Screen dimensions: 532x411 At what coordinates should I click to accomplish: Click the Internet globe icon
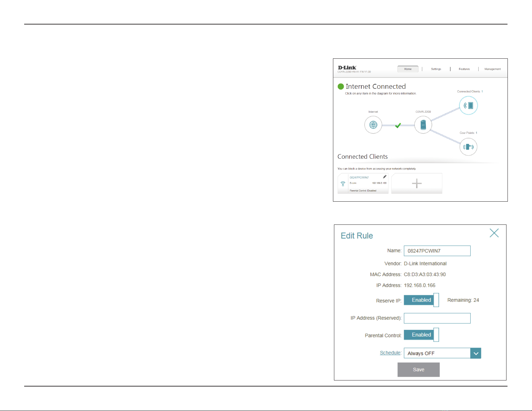pyautogui.click(x=373, y=125)
